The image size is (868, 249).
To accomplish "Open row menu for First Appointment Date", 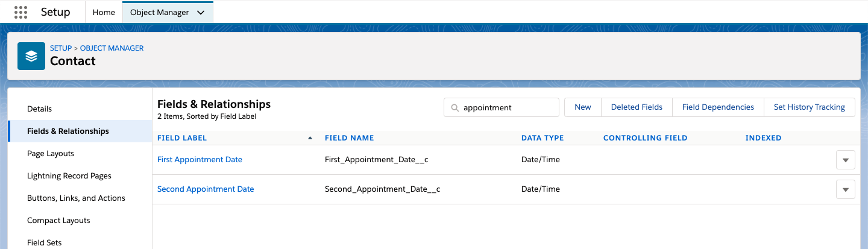I will click(x=845, y=160).
